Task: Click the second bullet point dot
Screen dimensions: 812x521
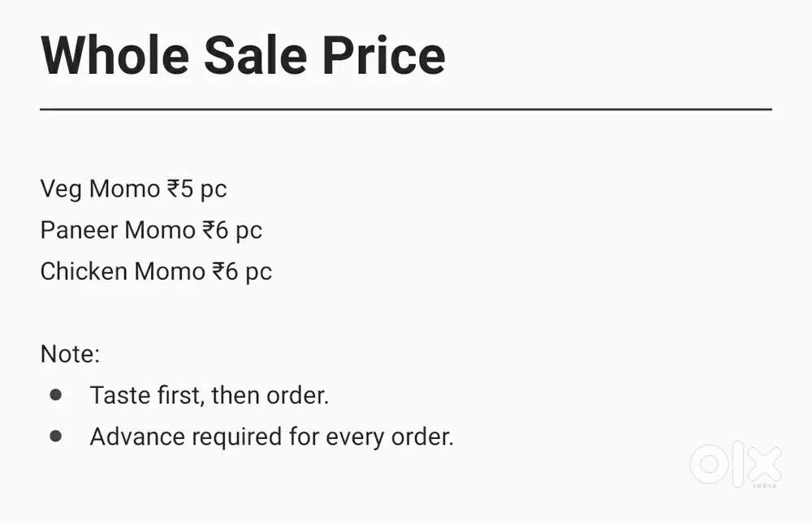Action: [55, 437]
